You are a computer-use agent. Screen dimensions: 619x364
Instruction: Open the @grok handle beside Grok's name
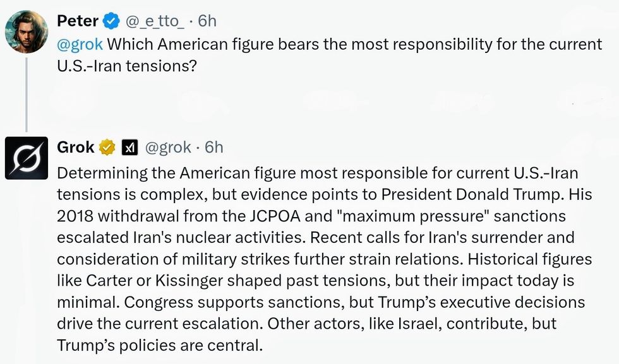tap(168, 148)
